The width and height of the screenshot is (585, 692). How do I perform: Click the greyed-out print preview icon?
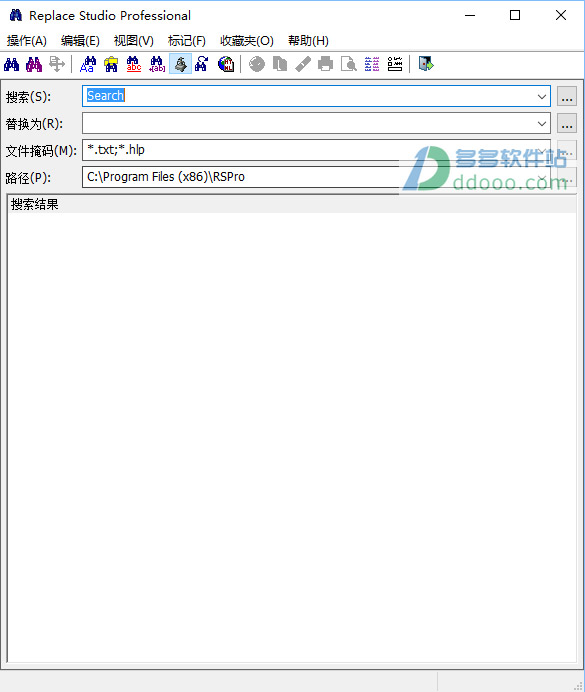pos(349,64)
